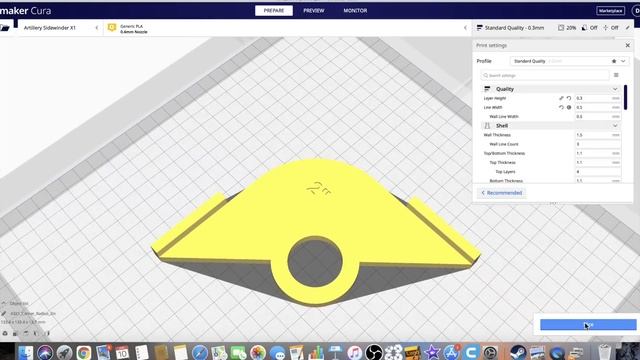Open Google Chrome from the dock
Screen dimensions: 640x360
(x=84, y=352)
